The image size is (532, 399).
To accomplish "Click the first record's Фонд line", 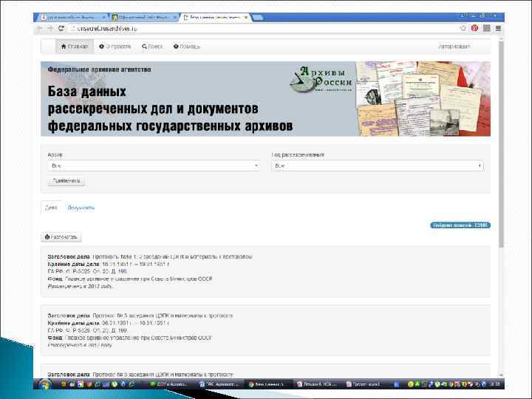I will click(x=130, y=279).
